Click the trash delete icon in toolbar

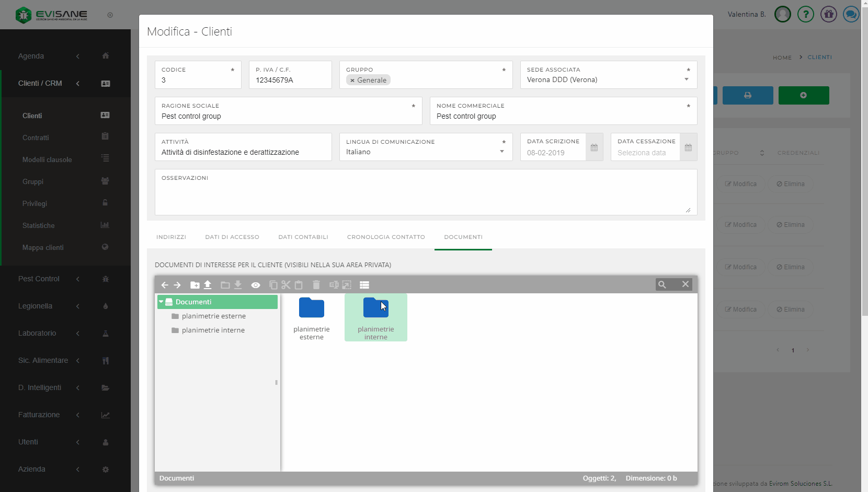pyautogui.click(x=316, y=285)
